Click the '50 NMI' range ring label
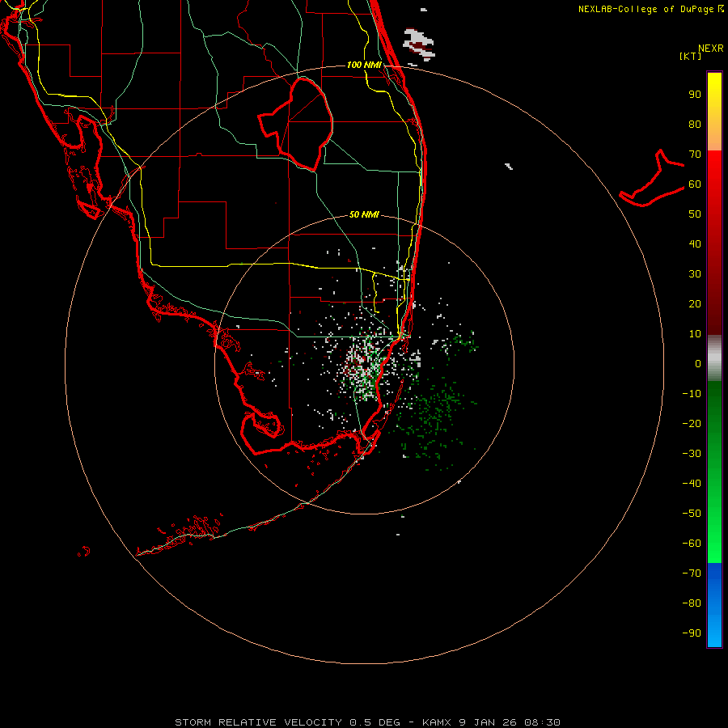 [364, 214]
